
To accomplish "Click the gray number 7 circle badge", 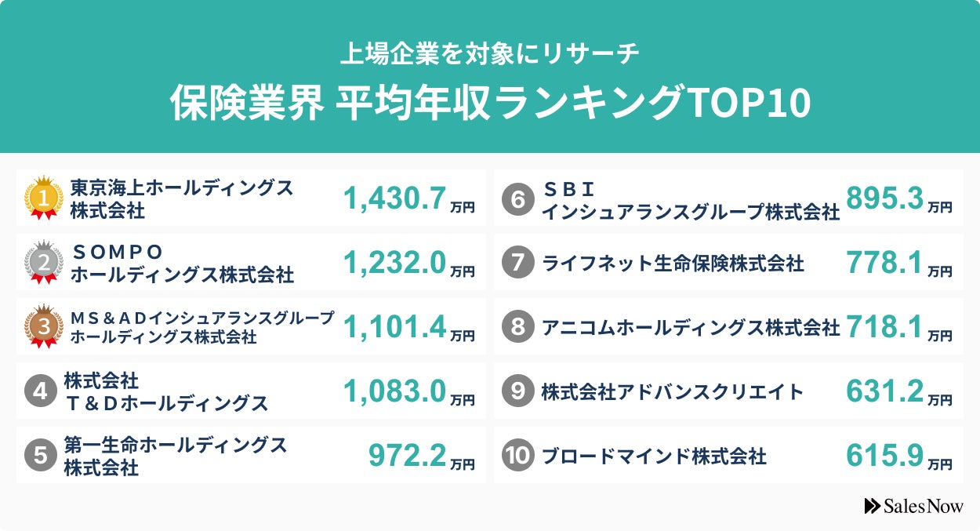I will [x=517, y=263].
